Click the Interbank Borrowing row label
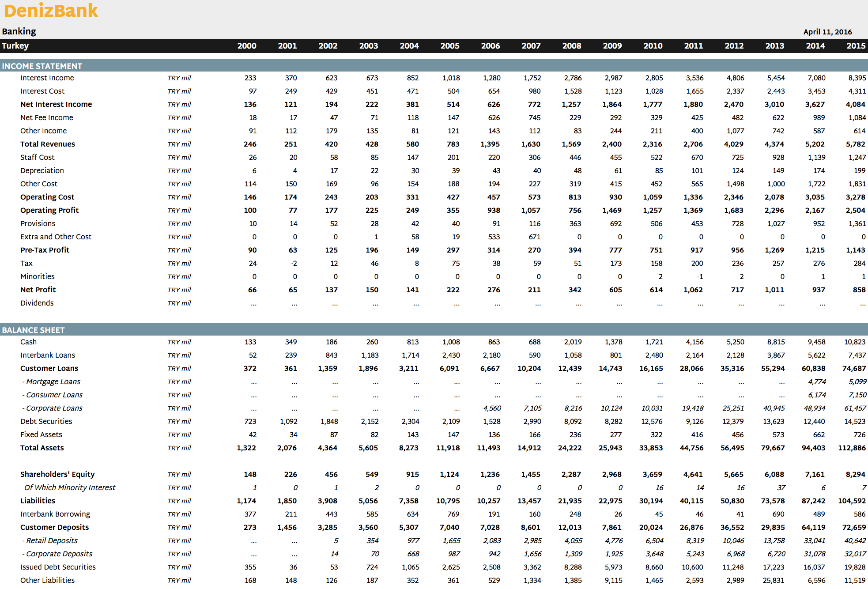The width and height of the screenshot is (868, 589). click(55, 514)
